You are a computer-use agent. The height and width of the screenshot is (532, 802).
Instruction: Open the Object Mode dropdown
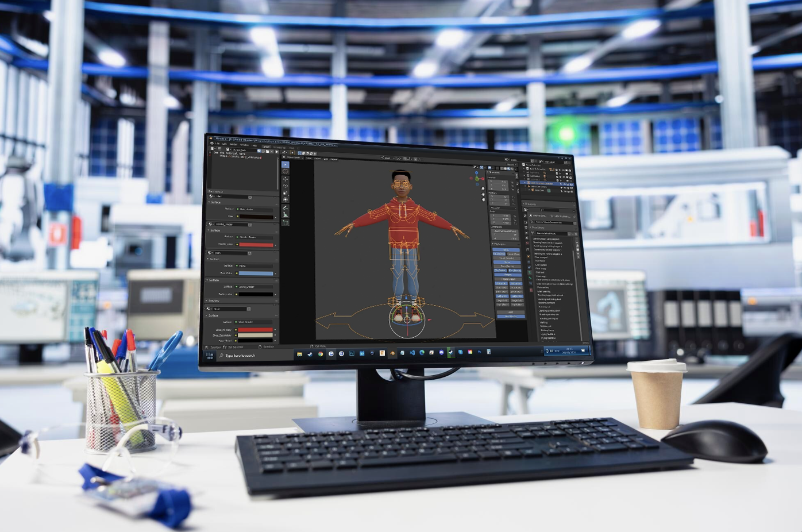[x=293, y=157]
